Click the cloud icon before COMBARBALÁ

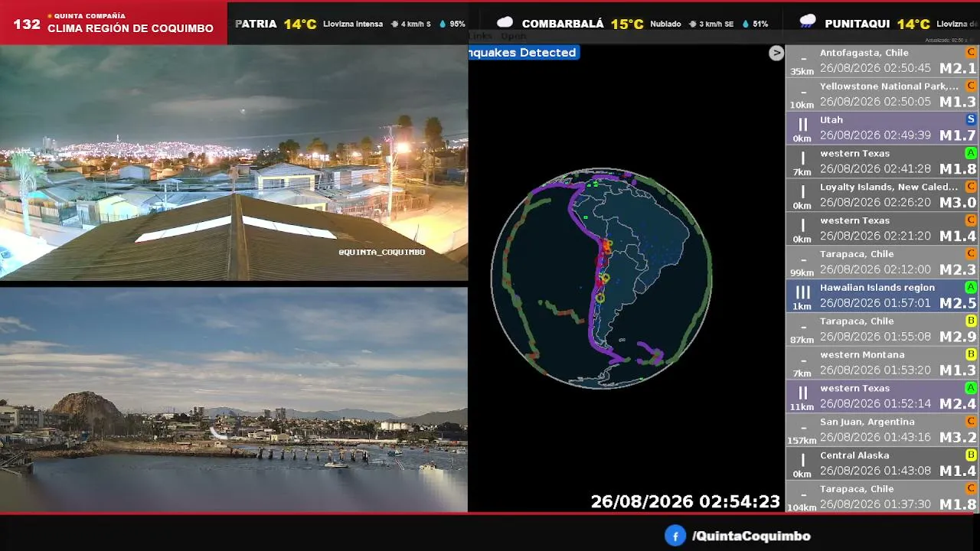point(505,23)
